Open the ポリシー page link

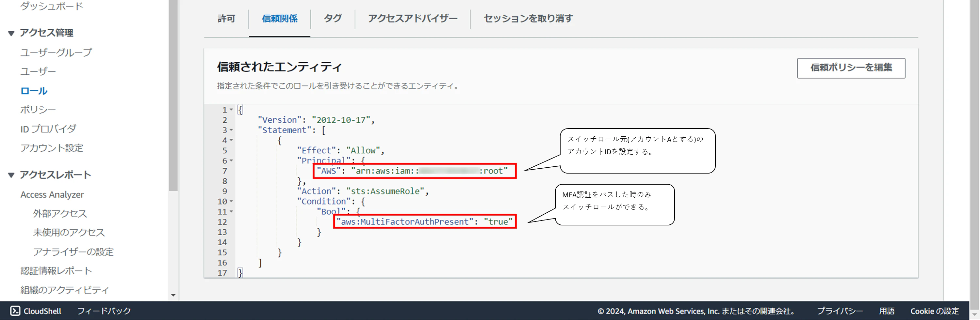[38, 110]
